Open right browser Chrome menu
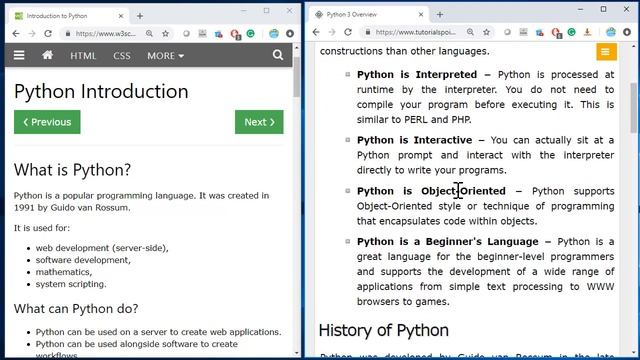 (x=627, y=32)
